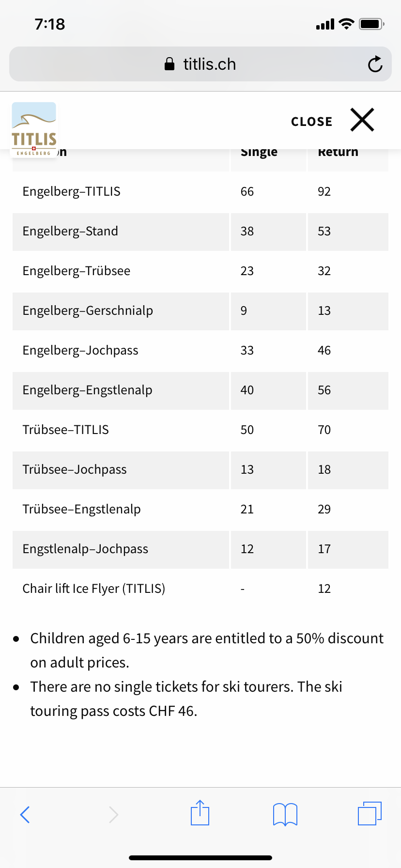Tap Engelberg–Jochpass single price 33
This screenshot has height=868, width=401.
point(247,350)
